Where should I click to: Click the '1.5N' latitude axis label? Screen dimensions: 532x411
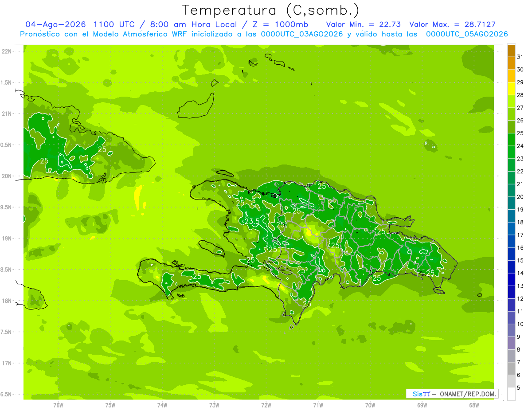tap(6, 82)
